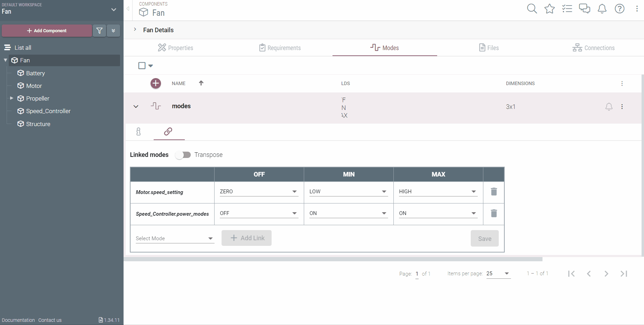
Task: Open Speed_Controller.power_modes MAX column dropdown
Action: point(438,213)
